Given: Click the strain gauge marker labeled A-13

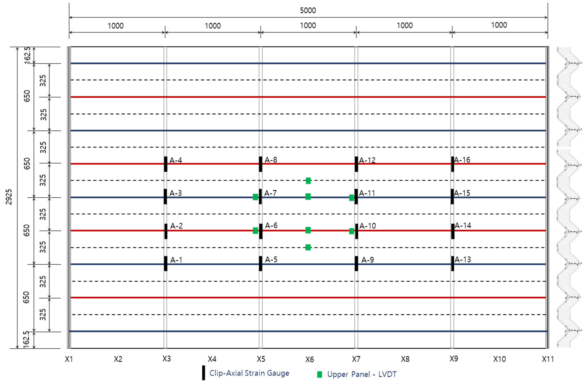Looking at the screenshot, I should pyautogui.click(x=453, y=264).
